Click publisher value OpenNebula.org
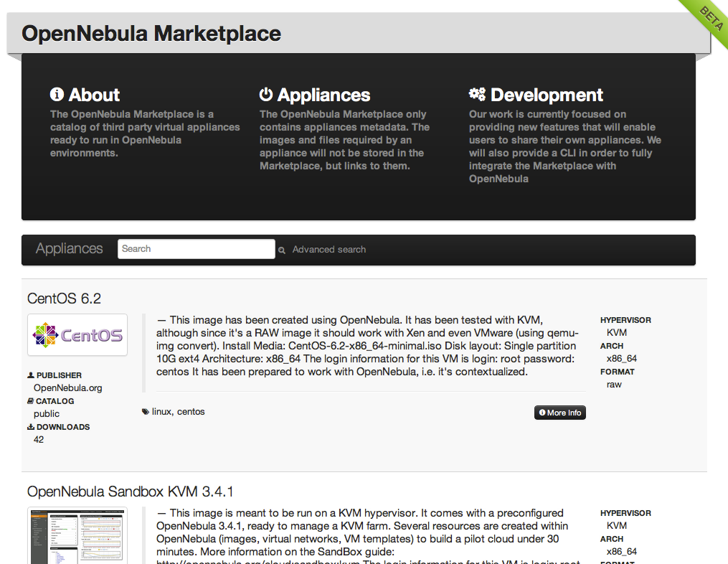This screenshot has height=564, width=728. point(68,388)
